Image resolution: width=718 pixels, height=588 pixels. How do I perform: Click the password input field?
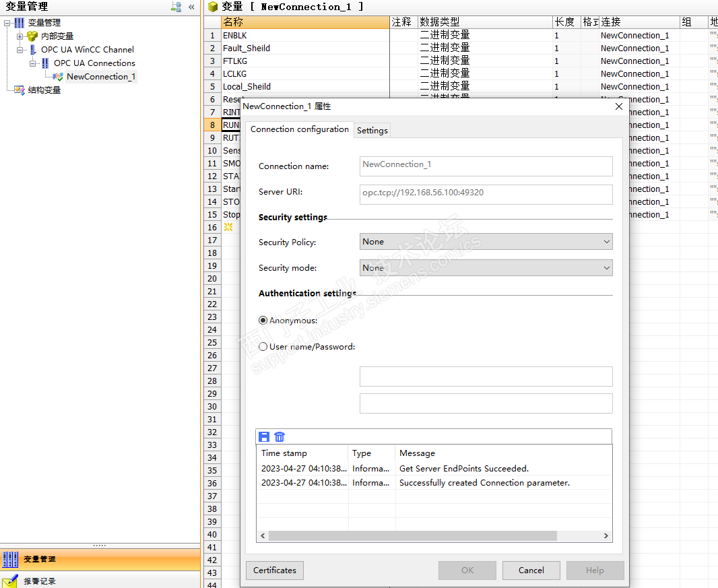(486, 403)
